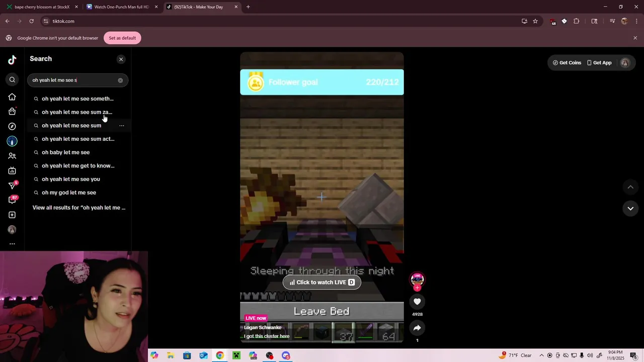This screenshot has width=644, height=362.
Task: Open the More three-dots sidebar menu
Action: [x=12, y=244]
